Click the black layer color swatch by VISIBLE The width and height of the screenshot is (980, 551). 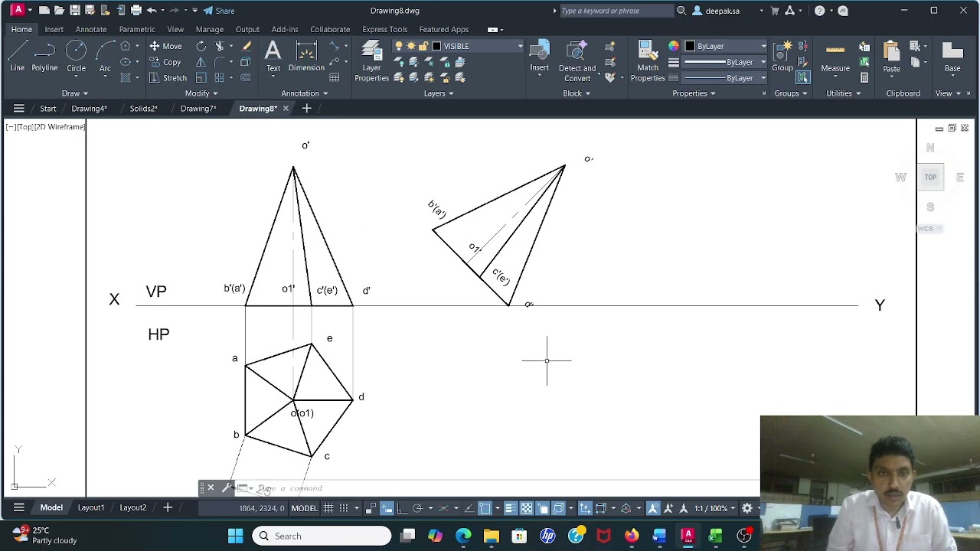point(437,46)
